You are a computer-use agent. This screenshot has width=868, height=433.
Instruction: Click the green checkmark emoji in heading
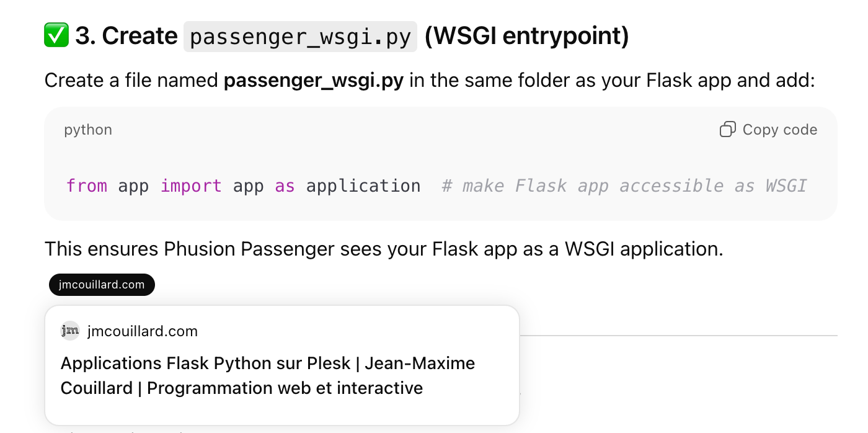click(x=56, y=36)
